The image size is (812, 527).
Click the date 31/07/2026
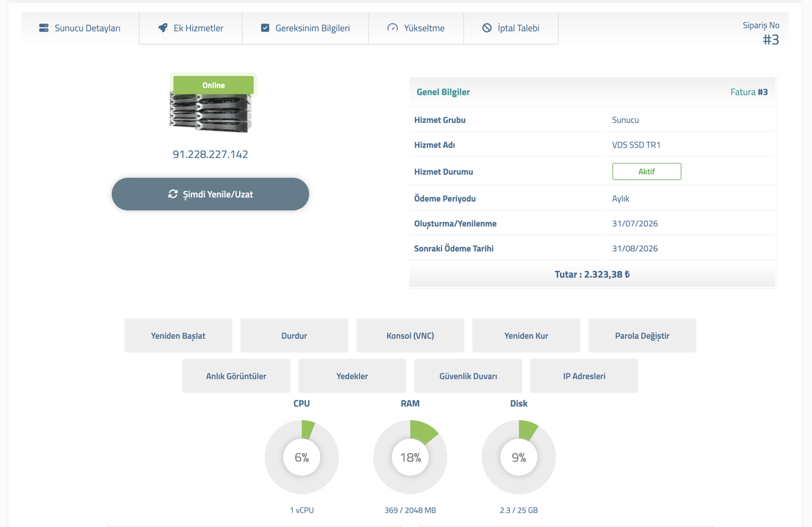click(x=635, y=223)
